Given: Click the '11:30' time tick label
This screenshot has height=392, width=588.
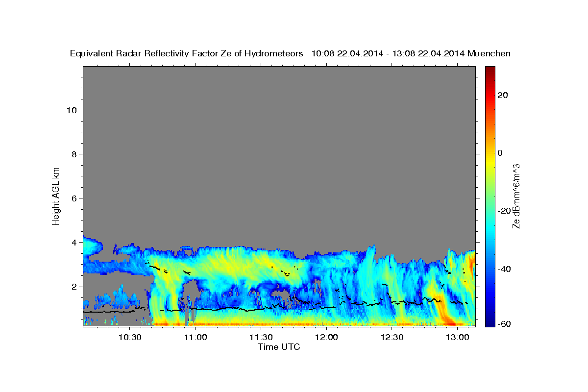Looking at the screenshot, I should point(261,337).
